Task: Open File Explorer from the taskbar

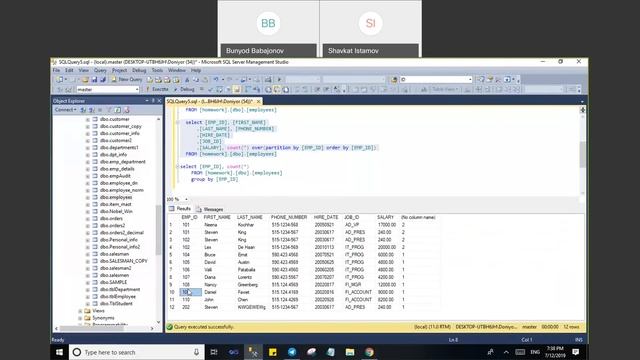Action: (350, 352)
